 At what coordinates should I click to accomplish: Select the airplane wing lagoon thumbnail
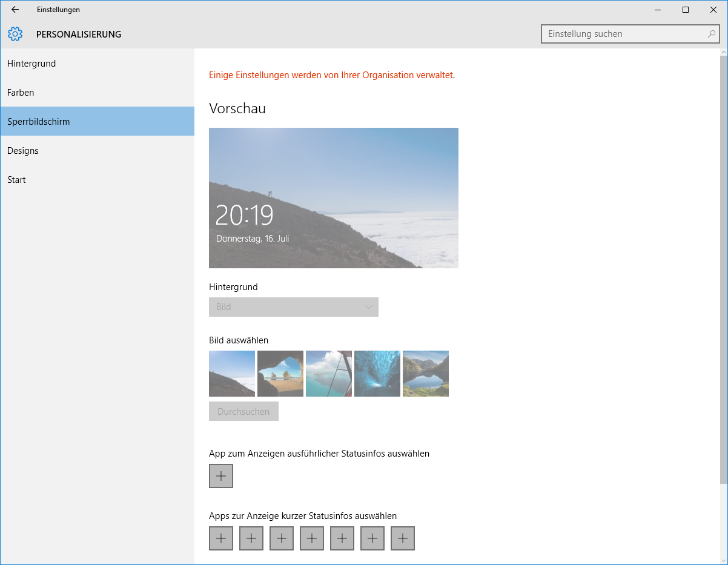(329, 374)
